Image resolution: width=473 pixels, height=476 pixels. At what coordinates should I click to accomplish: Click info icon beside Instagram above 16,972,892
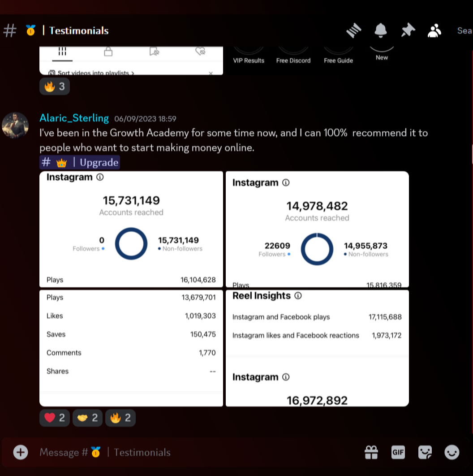pyautogui.click(x=286, y=377)
